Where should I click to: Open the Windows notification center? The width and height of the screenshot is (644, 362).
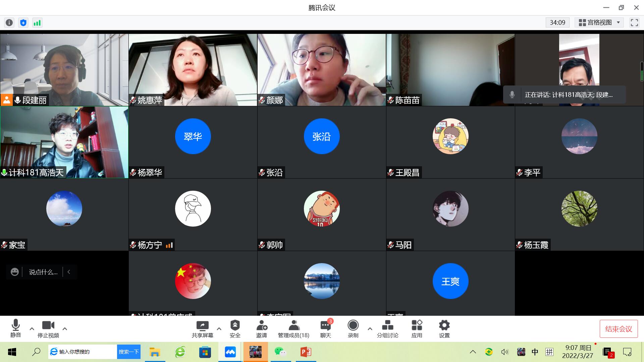tap(627, 352)
